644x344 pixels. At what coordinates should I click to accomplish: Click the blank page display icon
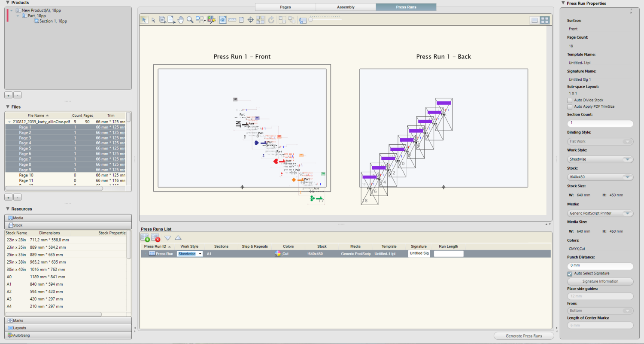241,20
